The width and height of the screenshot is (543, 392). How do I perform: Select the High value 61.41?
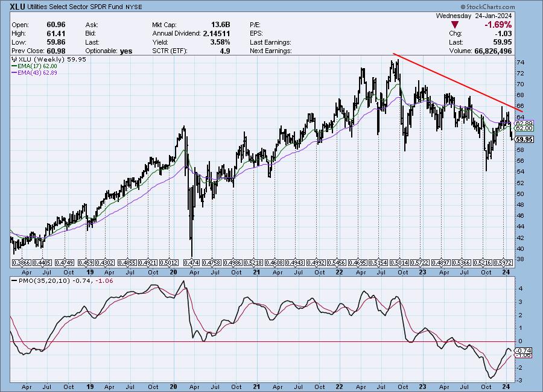tap(56, 33)
